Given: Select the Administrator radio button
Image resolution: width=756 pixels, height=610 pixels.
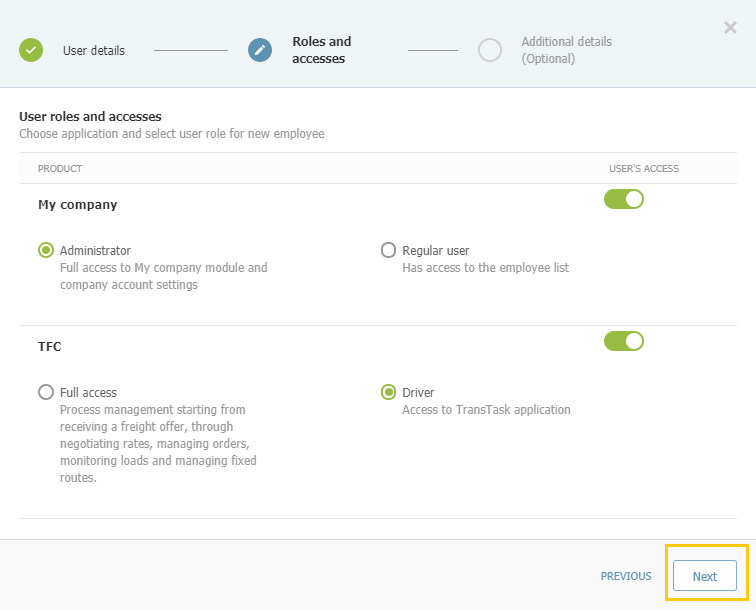Looking at the screenshot, I should click(46, 250).
